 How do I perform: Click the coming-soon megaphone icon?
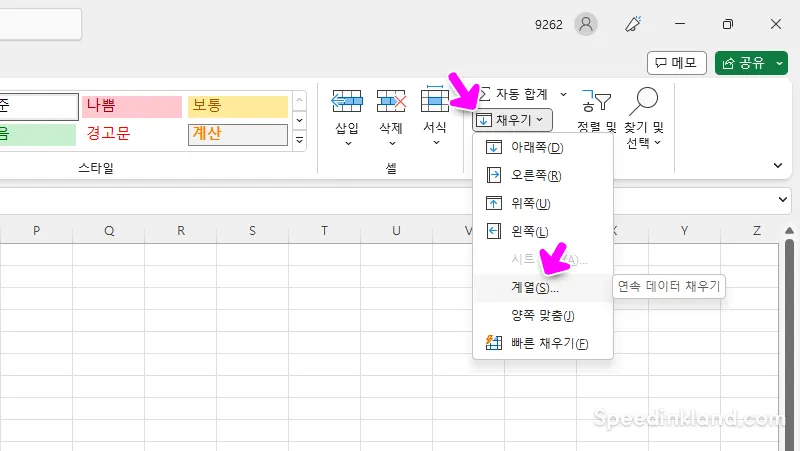[x=633, y=24]
